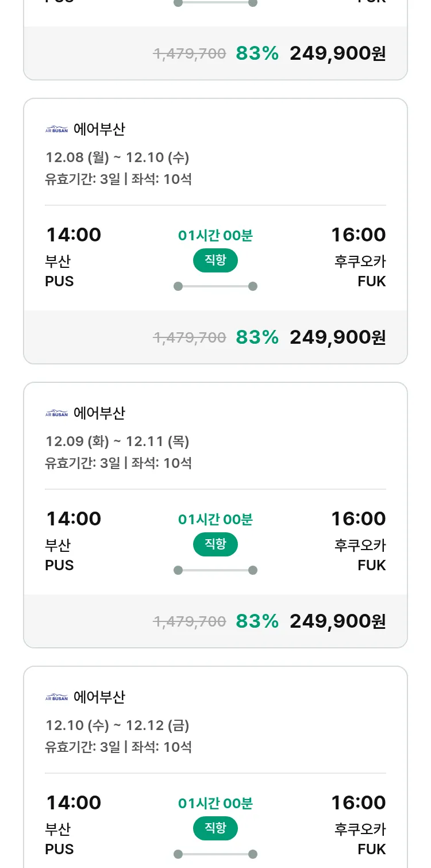Tap the 직항 badge on the 12.08 flight
The width and height of the screenshot is (431, 868).
215,260
